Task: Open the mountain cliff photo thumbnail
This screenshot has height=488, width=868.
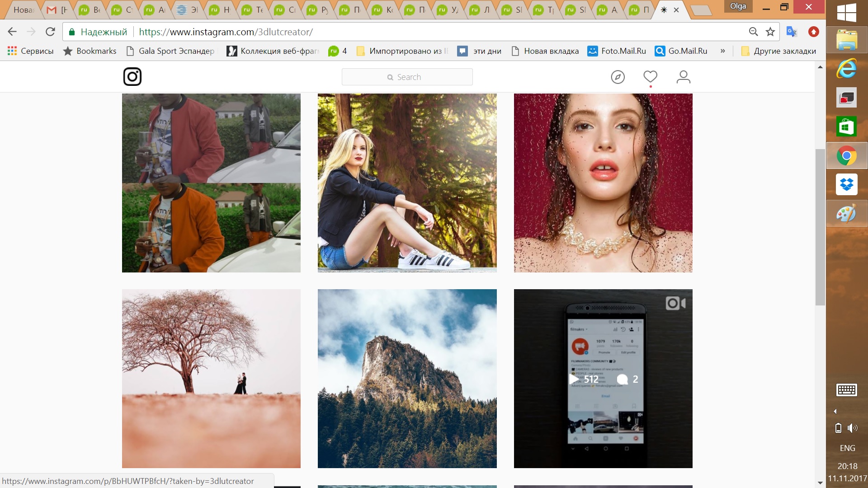Action: pos(407,379)
